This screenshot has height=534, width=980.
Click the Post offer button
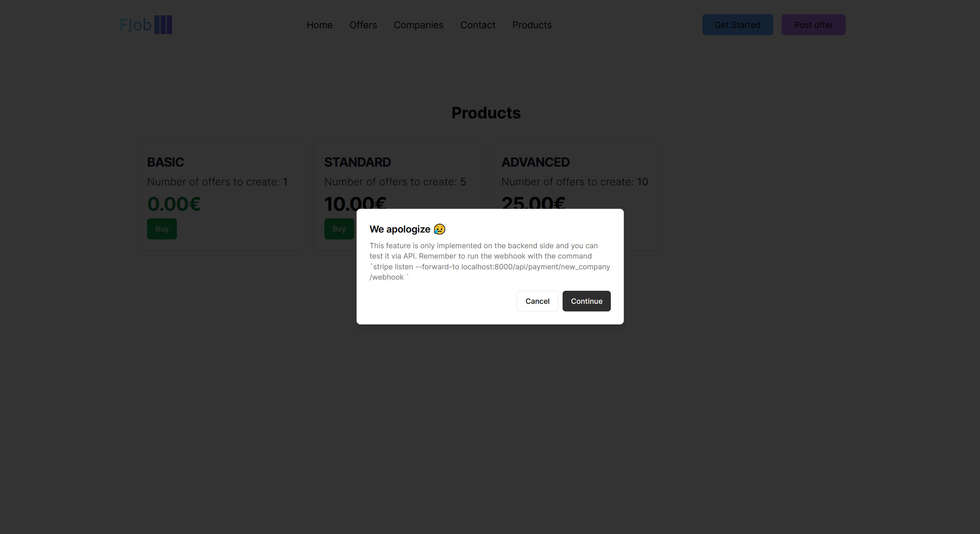click(x=813, y=25)
